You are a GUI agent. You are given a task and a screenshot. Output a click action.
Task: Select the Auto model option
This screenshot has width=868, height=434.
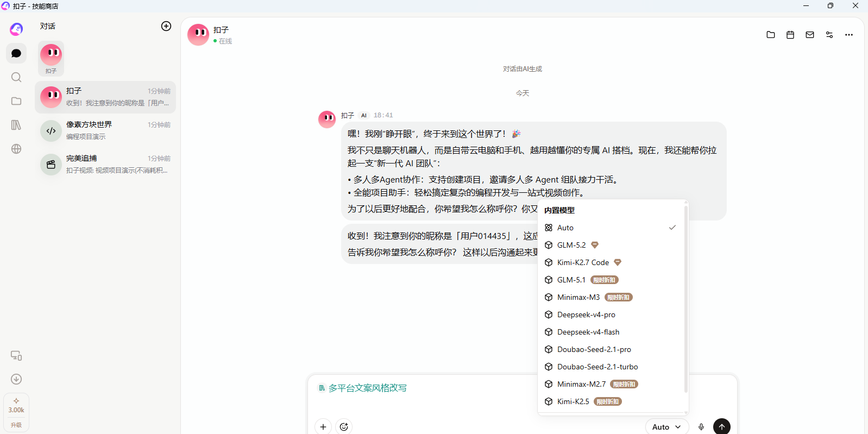point(611,228)
